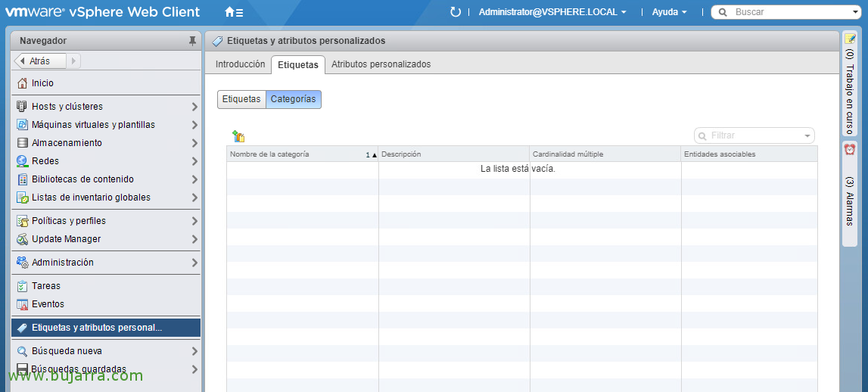Go to Inicio in navigator
The width and height of the screenshot is (868, 392).
106,83
